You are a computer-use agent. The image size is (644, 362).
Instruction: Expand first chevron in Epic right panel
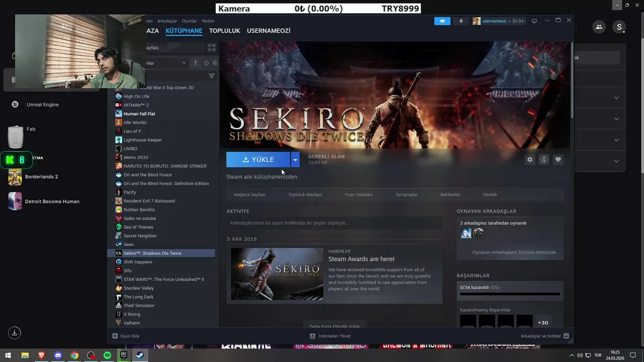[x=616, y=98]
